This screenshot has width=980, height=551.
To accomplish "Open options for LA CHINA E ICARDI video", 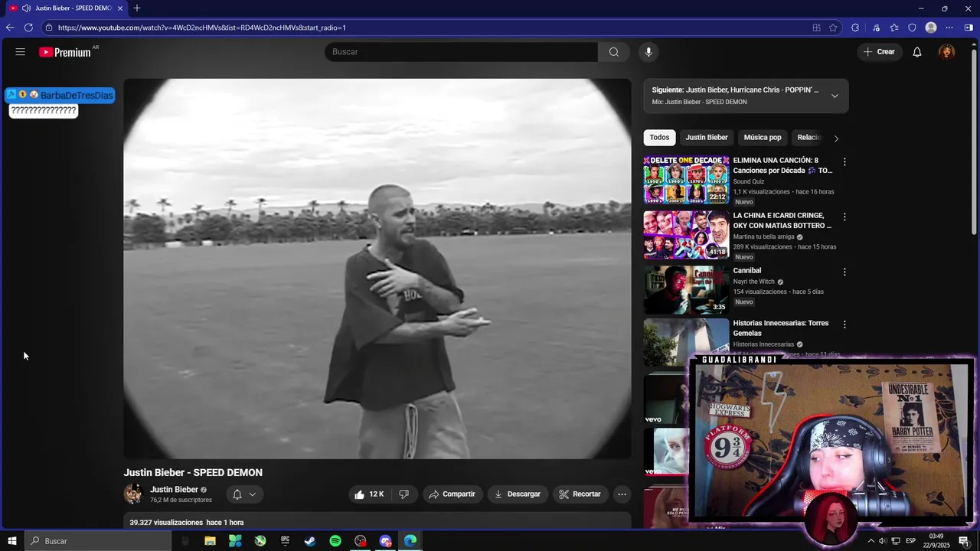I will coord(844,217).
